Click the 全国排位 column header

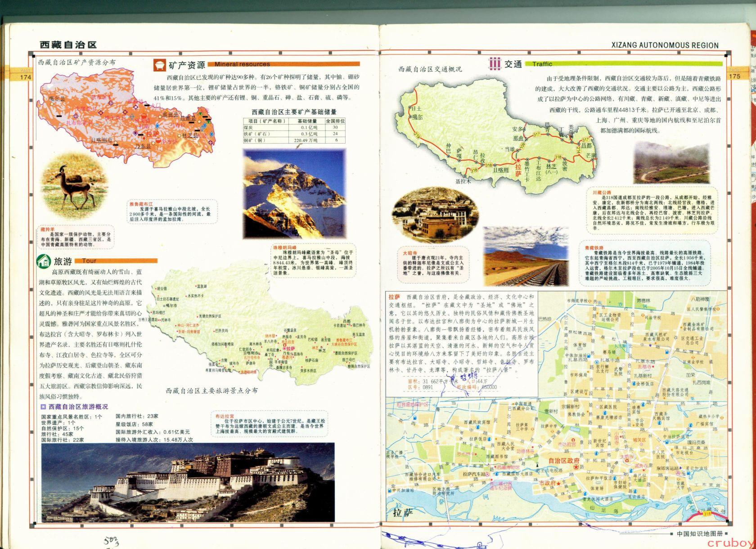coord(336,121)
